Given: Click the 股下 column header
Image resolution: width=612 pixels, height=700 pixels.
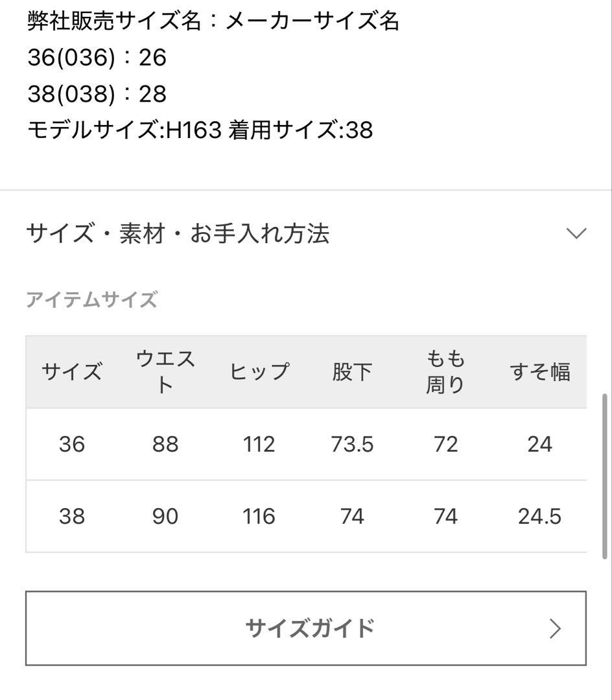Looking at the screenshot, I should [x=352, y=371].
